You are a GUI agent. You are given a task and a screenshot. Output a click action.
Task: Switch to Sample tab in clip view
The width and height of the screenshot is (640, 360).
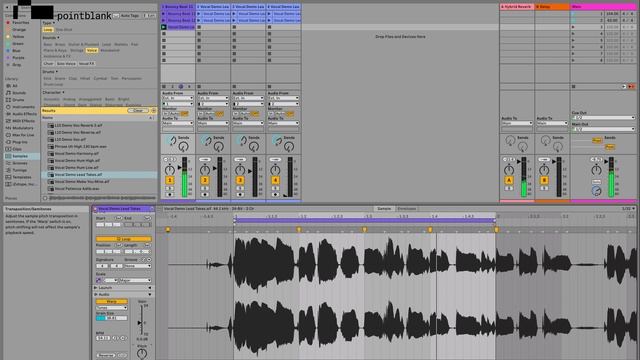[x=384, y=209]
